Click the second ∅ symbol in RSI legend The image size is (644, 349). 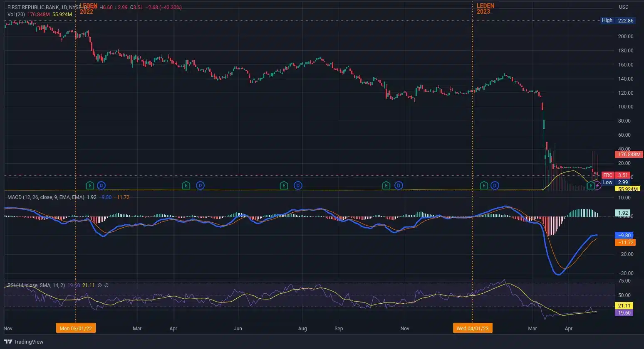coord(106,285)
